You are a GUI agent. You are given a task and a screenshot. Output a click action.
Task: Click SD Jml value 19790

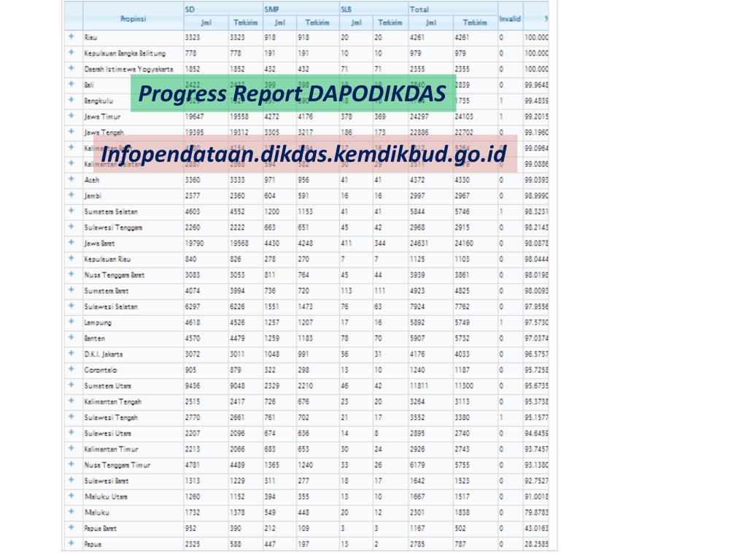(x=194, y=243)
